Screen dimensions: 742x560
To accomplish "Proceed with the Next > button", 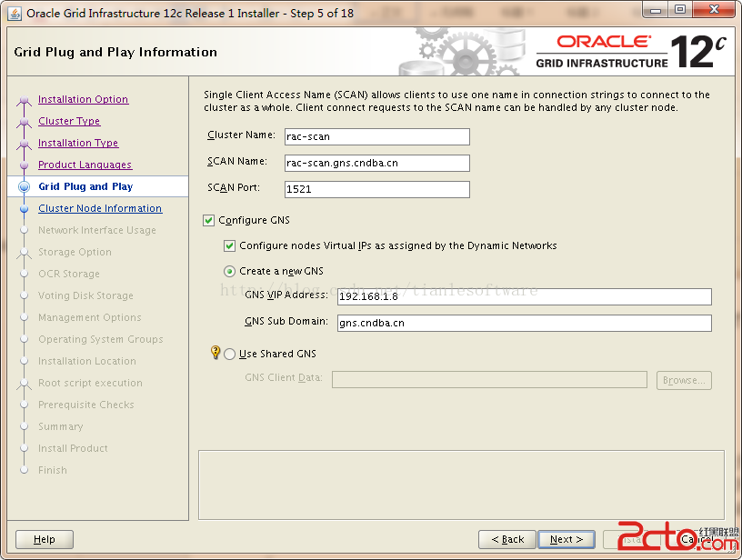I will (567, 539).
